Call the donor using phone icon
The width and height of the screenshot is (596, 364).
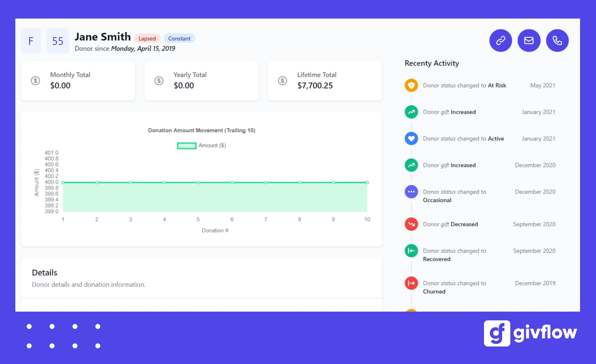point(557,40)
